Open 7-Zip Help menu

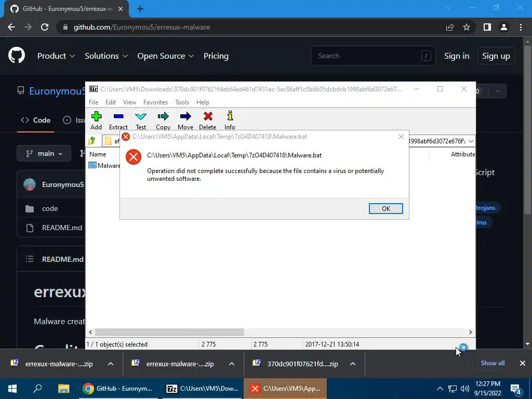tap(203, 102)
